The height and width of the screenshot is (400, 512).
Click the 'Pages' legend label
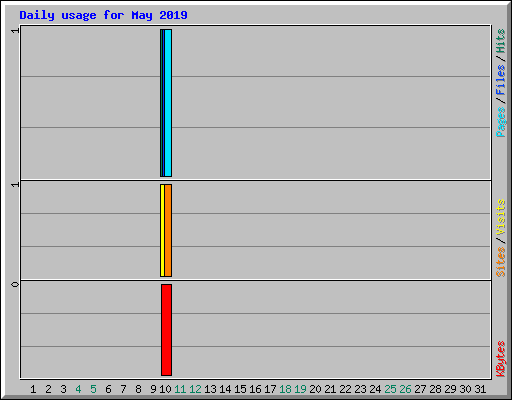click(500, 122)
